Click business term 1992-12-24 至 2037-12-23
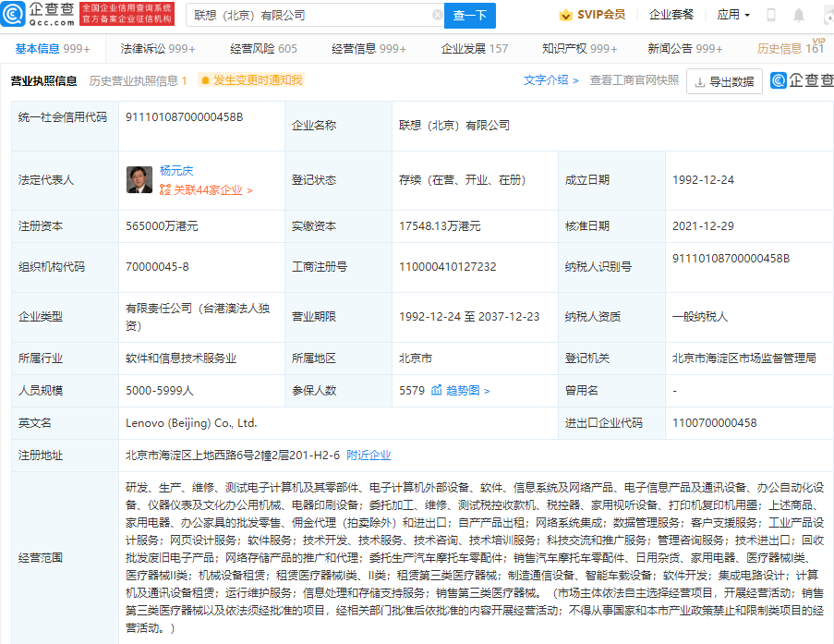 pyautogui.click(x=469, y=317)
